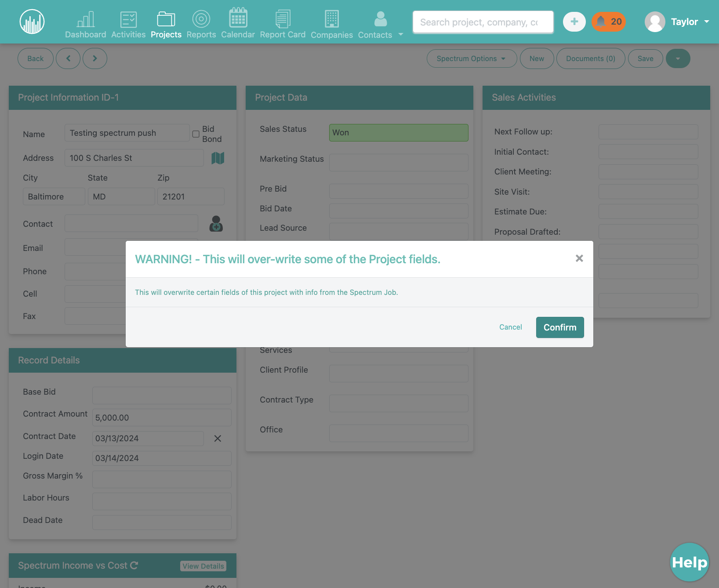Open the Activities checklist icon

pos(128,19)
